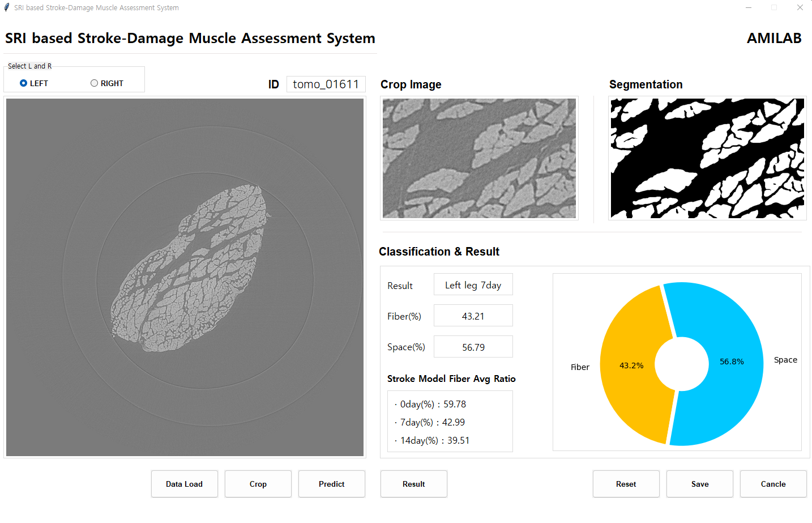Click the Crop Image thumbnail preview
The height and width of the screenshot is (523, 812).
[479, 158]
